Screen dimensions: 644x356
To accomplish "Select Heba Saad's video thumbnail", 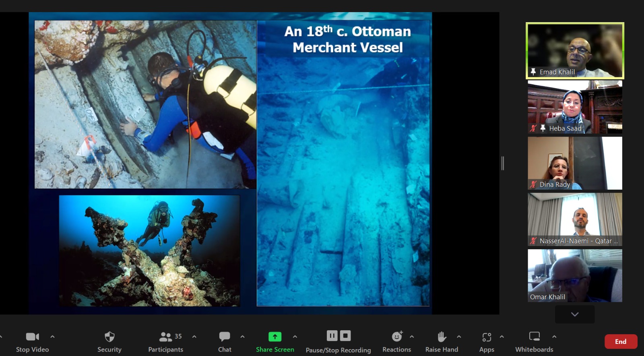I will [575, 107].
